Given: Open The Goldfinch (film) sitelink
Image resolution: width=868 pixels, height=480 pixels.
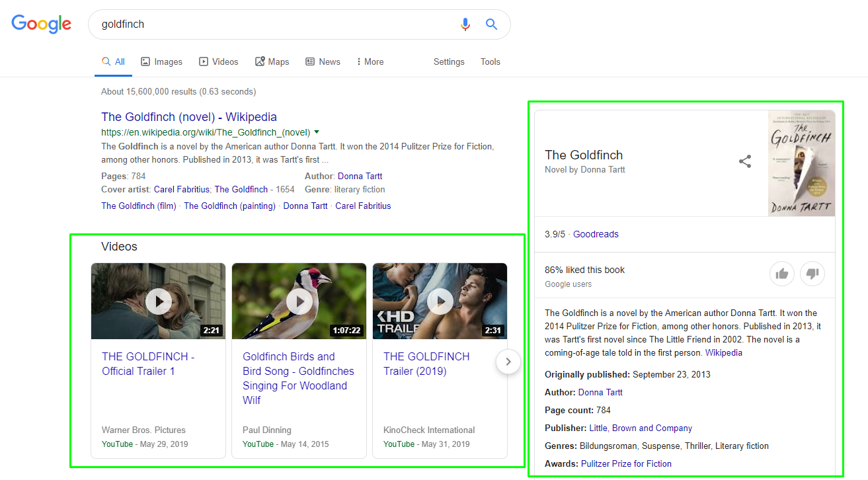Looking at the screenshot, I should pyautogui.click(x=139, y=206).
